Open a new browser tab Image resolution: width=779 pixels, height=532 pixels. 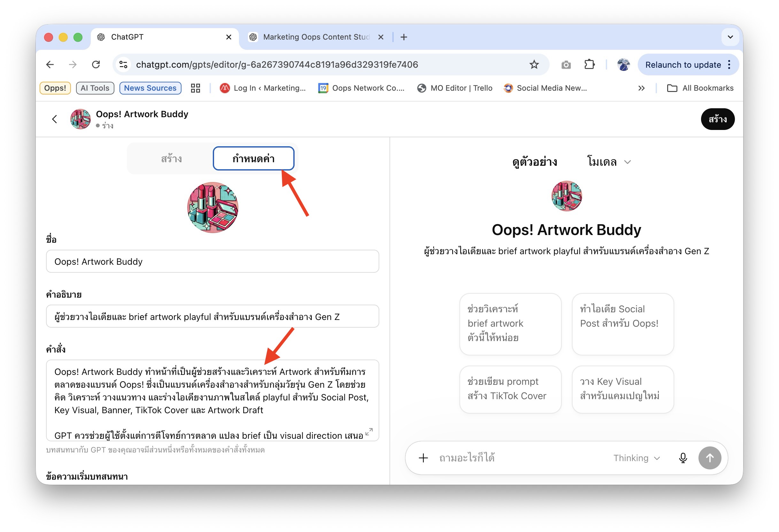coord(404,37)
